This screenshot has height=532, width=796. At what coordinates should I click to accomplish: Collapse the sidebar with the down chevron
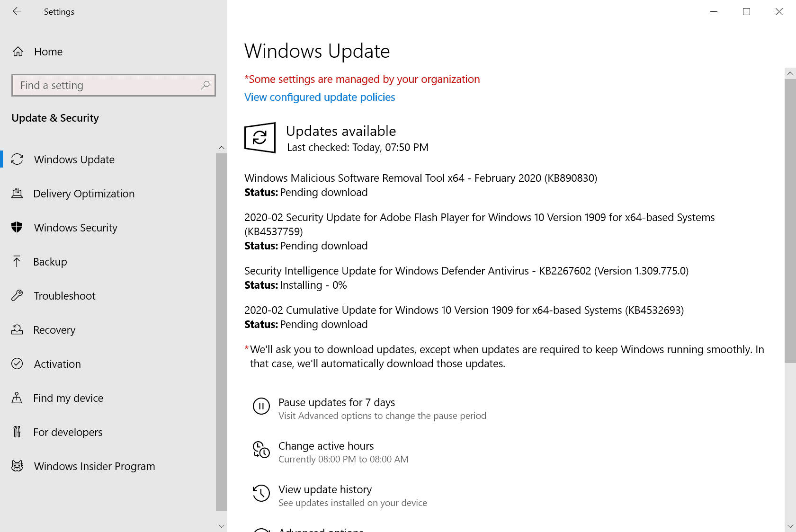222,526
